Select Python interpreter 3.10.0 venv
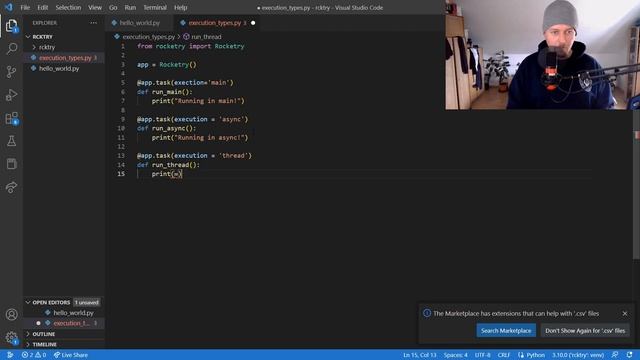This screenshot has height=360, width=640. pos(578,355)
